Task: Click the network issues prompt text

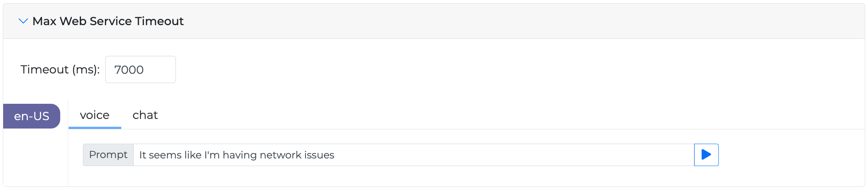Action: click(x=237, y=155)
